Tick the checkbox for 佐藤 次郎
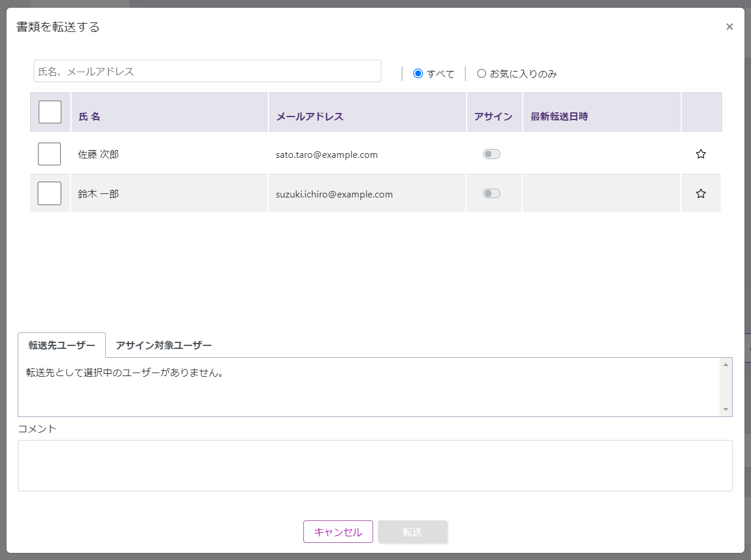The image size is (751, 560). pyautogui.click(x=50, y=154)
